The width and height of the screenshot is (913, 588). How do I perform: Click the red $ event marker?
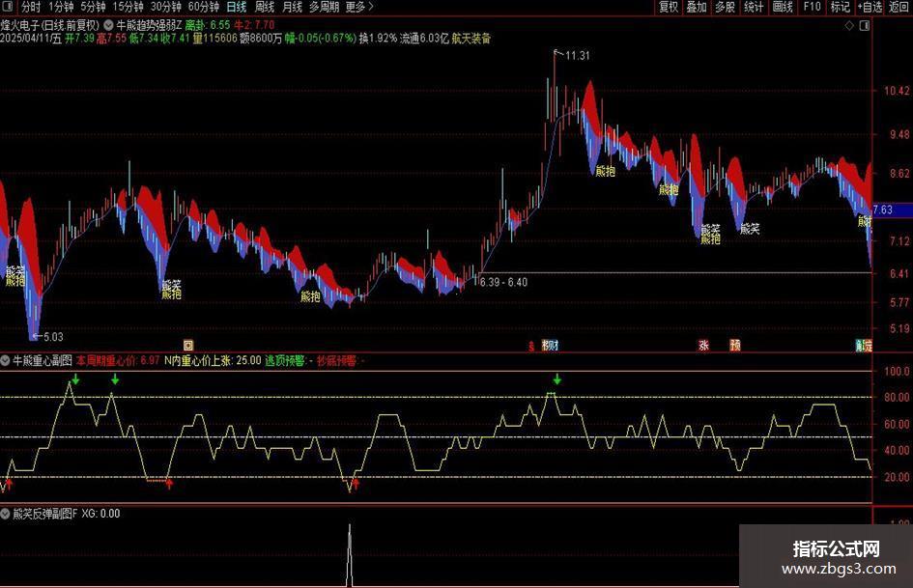click(x=531, y=346)
